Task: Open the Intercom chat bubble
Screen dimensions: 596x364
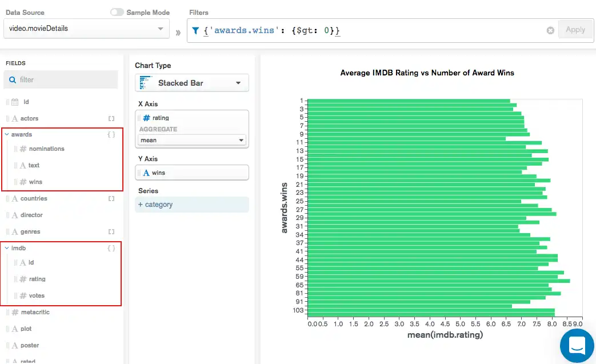Action: (577, 346)
